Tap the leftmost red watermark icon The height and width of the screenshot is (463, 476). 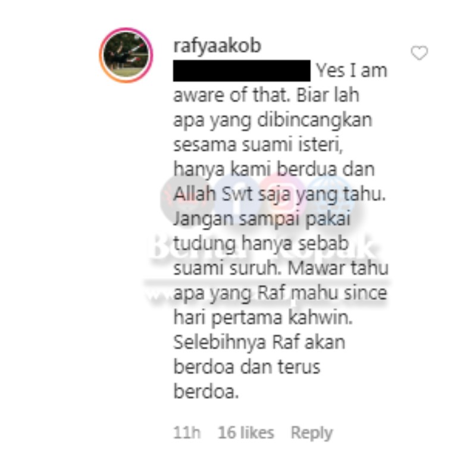point(183,198)
